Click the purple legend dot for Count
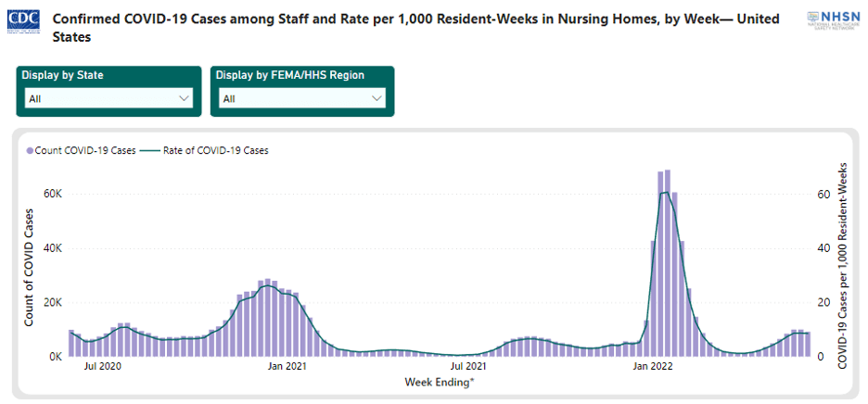The height and width of the screenshot is (404, 868). coord(30,150)
